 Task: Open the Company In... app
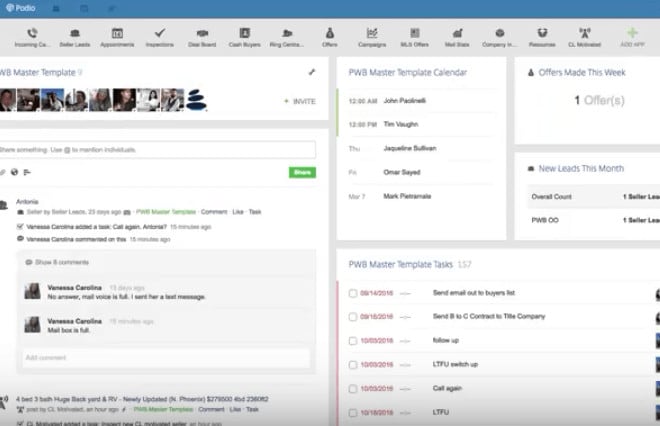pos(500,37)
